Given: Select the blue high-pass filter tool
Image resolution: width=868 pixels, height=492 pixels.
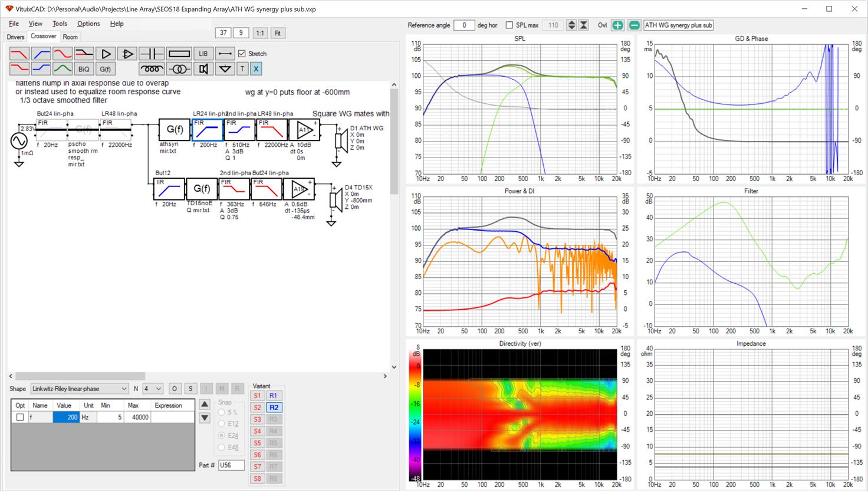Looking at the screenshot, I should tap(41, 54).
